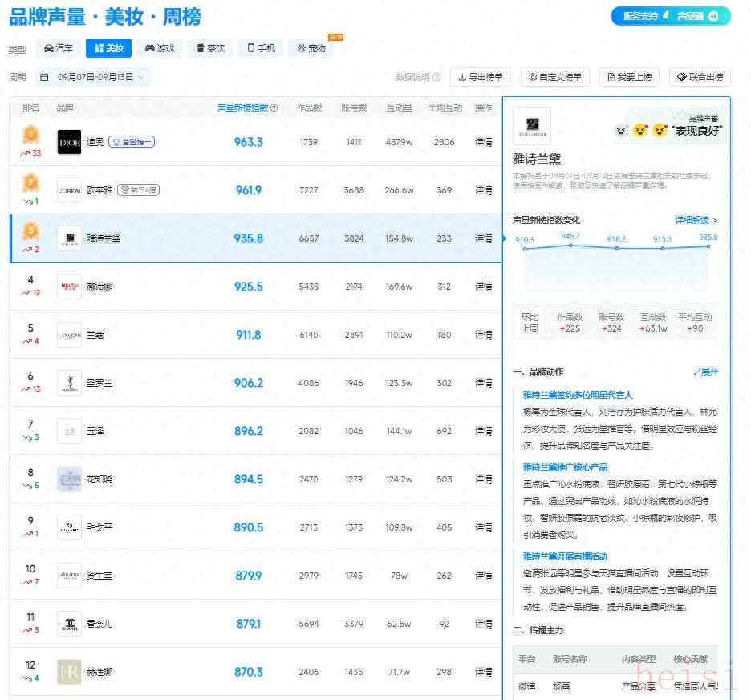The image size is (751, 700).
Task: Click the brand name 赫莲娜
Action: [x=99, y=672]
